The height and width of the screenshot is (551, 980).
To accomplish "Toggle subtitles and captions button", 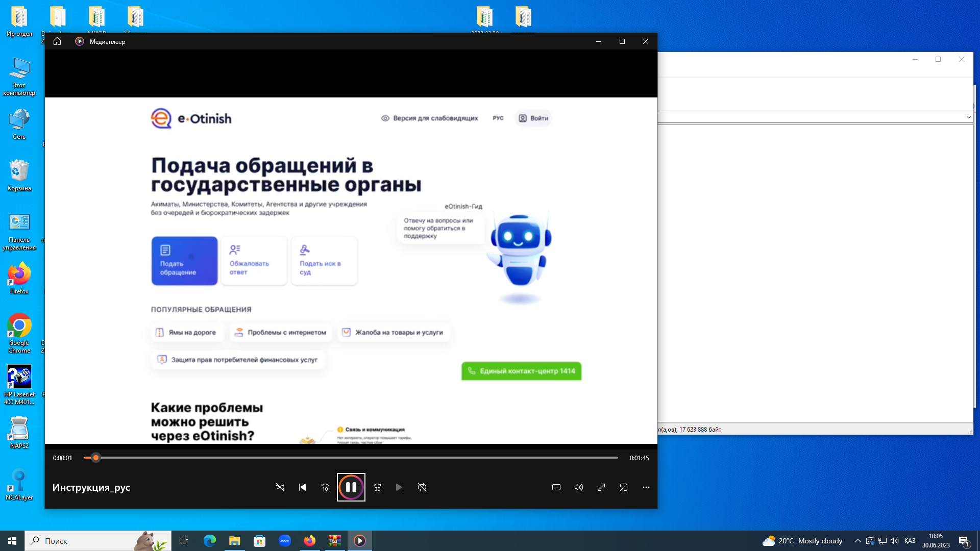I will coord(556,487).
